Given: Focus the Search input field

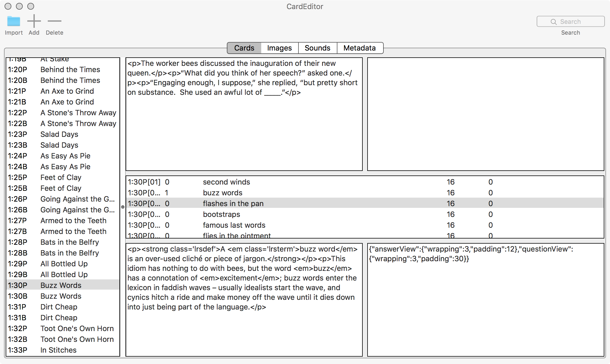Looking at the screenshot, I should [570, 22].
